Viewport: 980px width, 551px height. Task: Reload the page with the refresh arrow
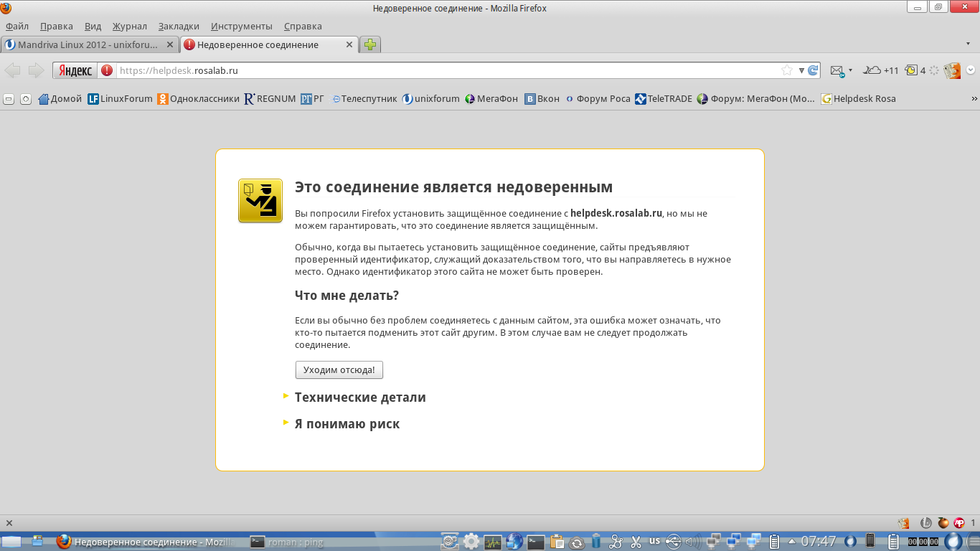click(813, 70)
